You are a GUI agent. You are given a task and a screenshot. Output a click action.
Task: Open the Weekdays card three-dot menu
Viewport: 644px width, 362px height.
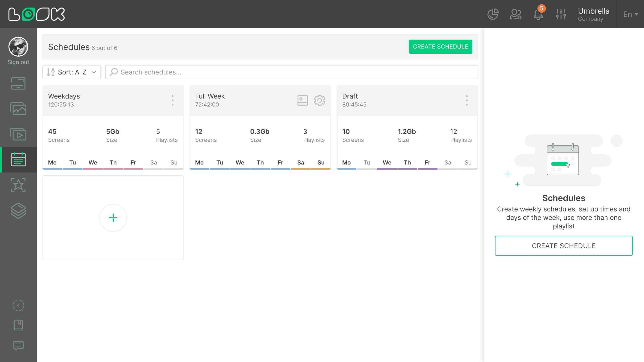point(172,100)
